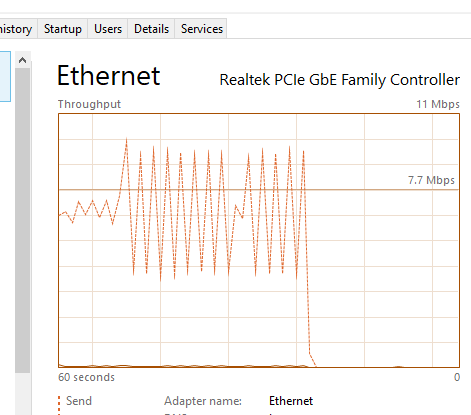Select the Details tab
The width and height of the screenshot is (471, 415).
(151, 29)
